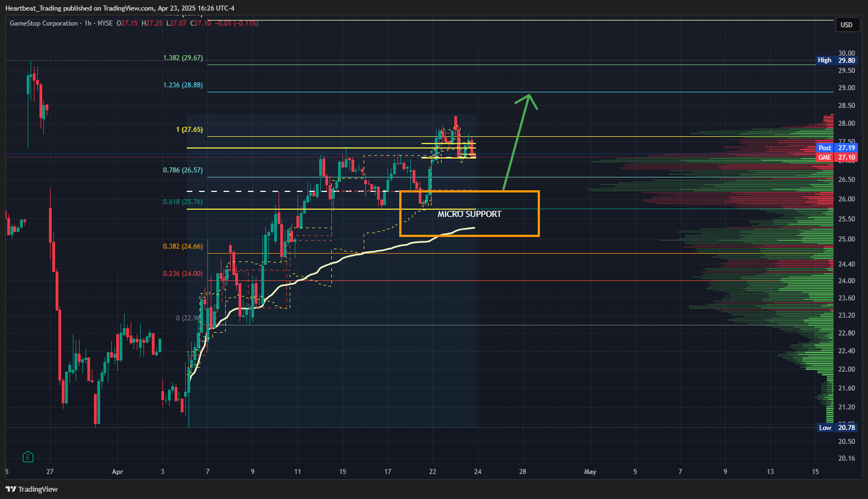
Task: Click the 20.50 price scale value
Action: point(846,442)
